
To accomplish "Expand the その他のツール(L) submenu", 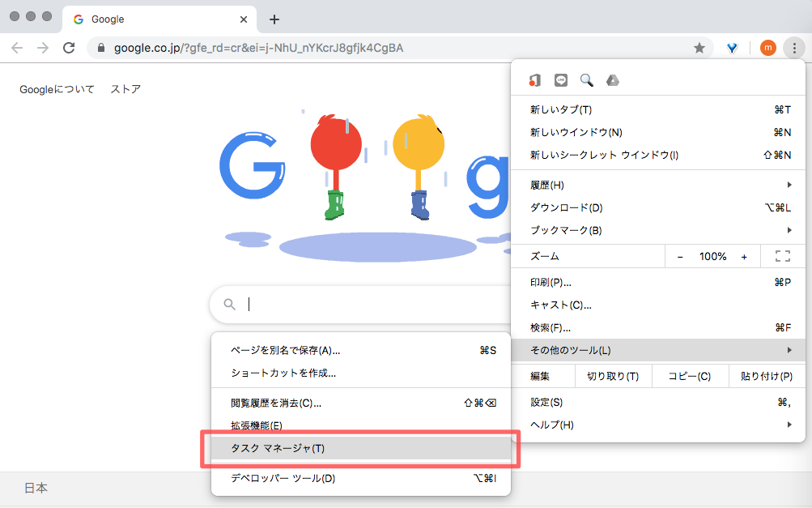I will pos(658,351).
